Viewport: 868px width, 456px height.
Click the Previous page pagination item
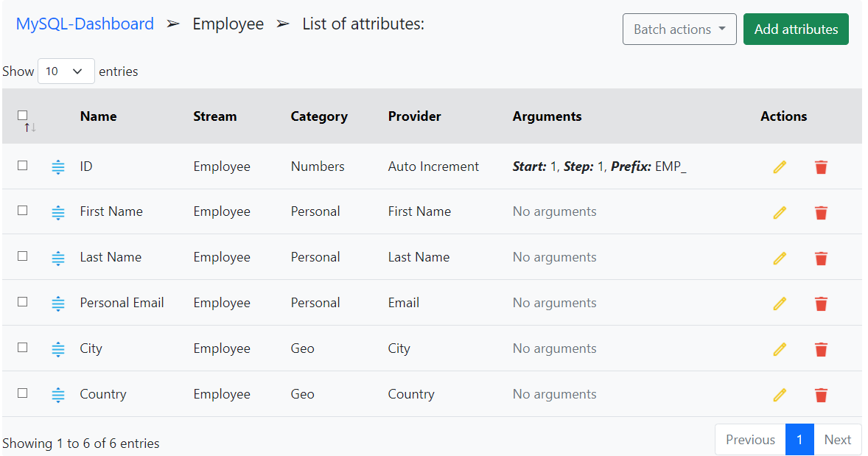750,440
